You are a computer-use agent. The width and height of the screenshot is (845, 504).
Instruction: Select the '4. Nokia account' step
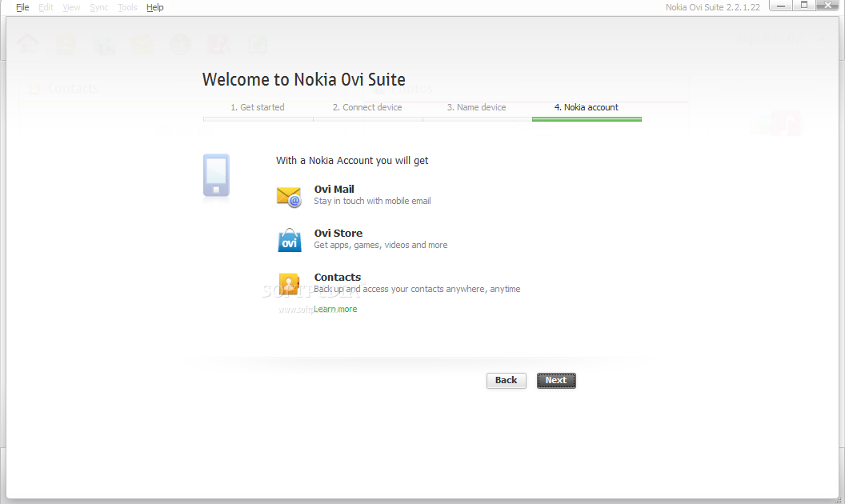coord(587,107)
